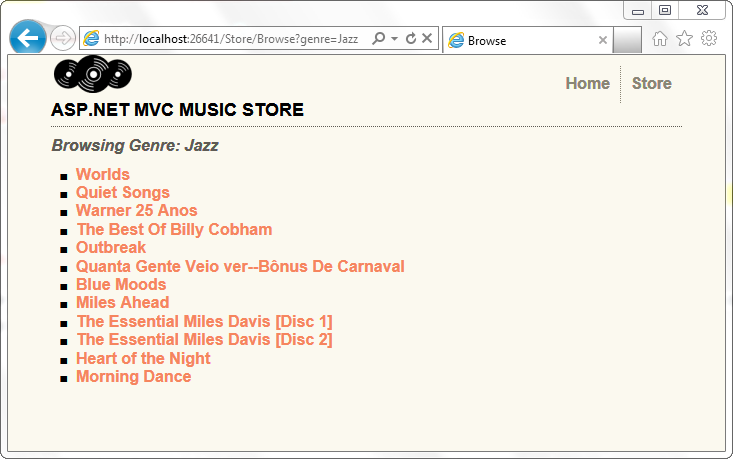Open the Quiet Songs album link
This screenshot has height=459, width=733.
123,192
